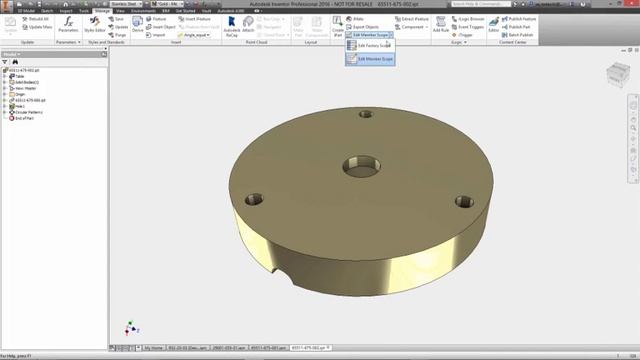640x360 pixels.
Task: Click Import in the Insert panel
Action: tap(156, 35)
